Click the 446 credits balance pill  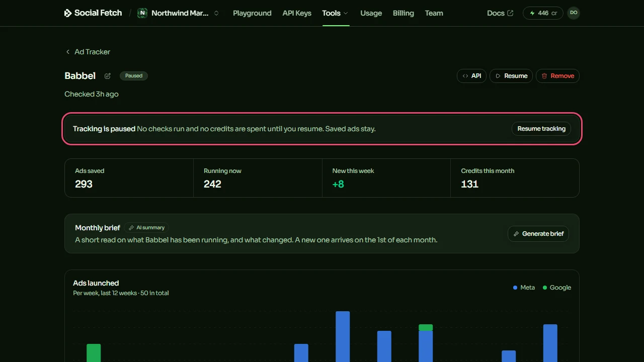pyautogui.click(x=543, y=13)
